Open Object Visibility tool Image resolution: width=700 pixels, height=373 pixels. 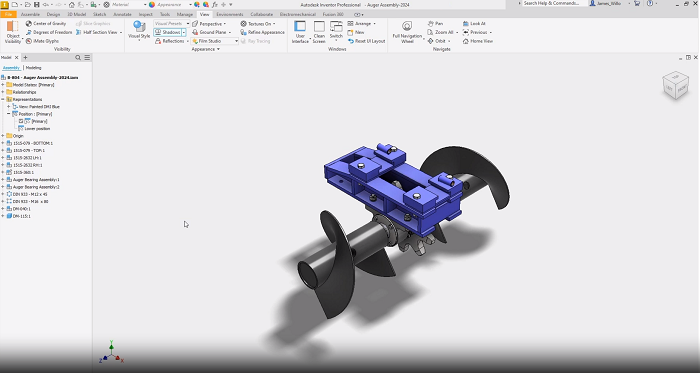tap(12, 32)
